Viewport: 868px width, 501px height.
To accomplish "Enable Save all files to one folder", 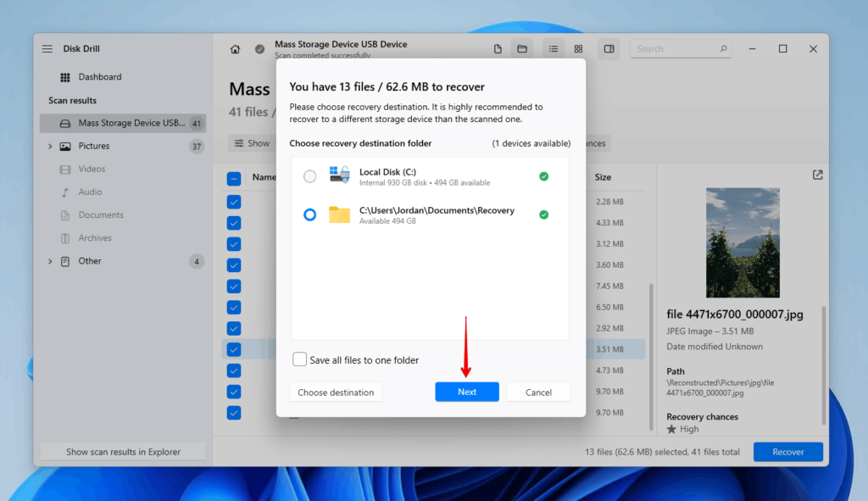I will (299, 359).
